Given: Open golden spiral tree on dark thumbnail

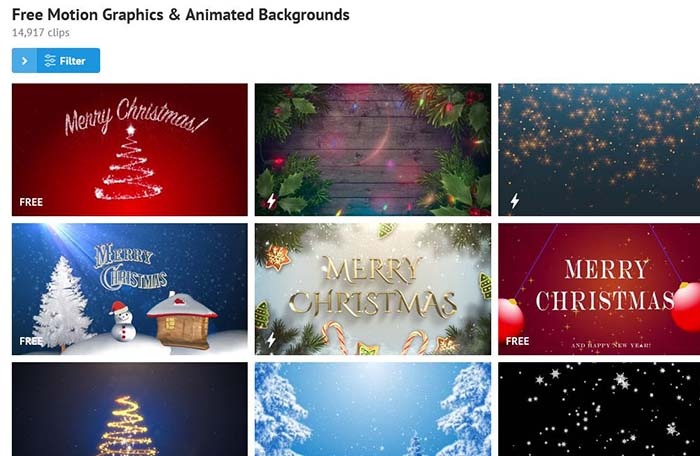Looking at the screenshot, I should tap(130, 409).
